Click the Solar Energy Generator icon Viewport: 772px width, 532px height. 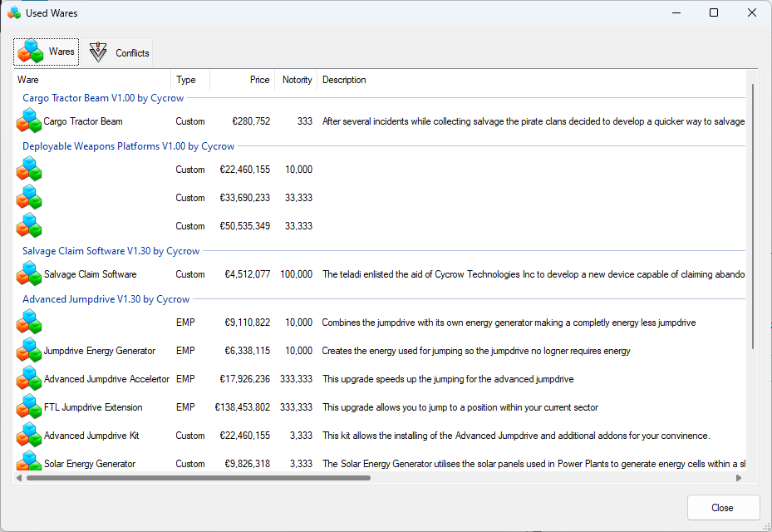(29, 462)
